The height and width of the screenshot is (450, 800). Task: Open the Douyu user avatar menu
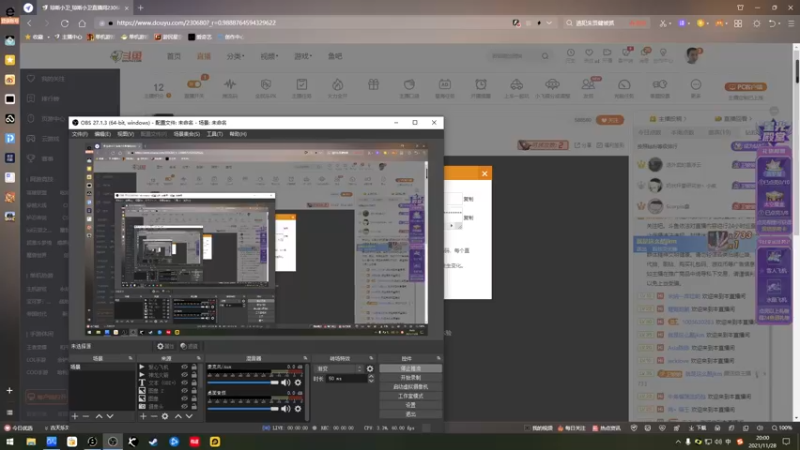coord(692,55)
